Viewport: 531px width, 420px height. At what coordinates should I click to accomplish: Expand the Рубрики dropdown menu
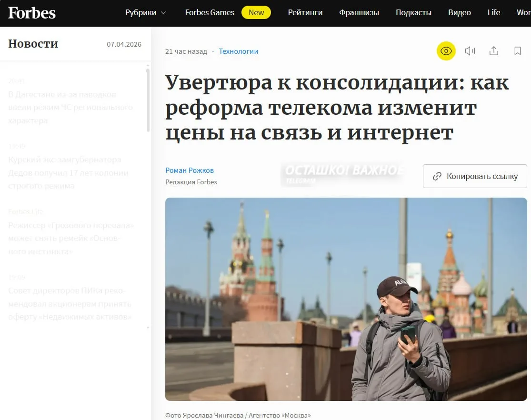[145, 12]
